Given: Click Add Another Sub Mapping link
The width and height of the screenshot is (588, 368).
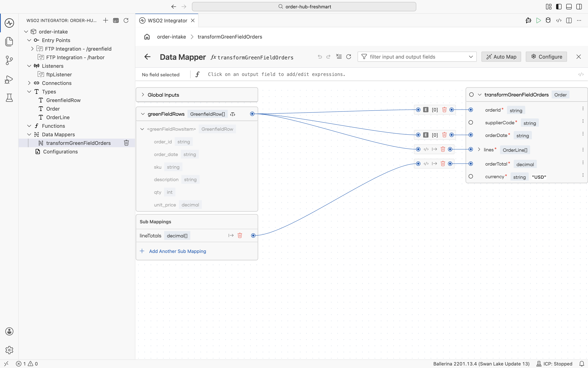Looking at the screenshot, I should tap(177, 251).
